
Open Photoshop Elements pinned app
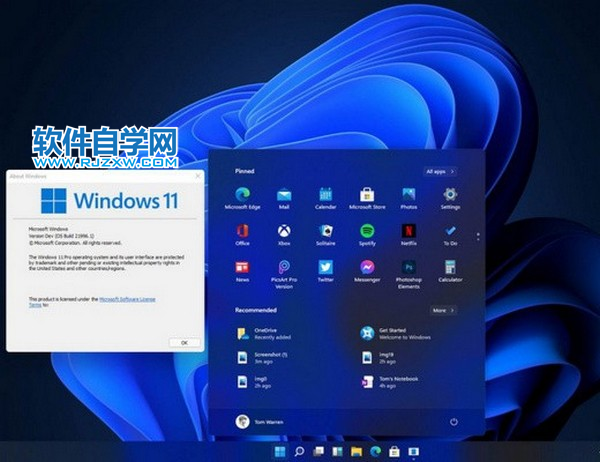pos(409,274)
